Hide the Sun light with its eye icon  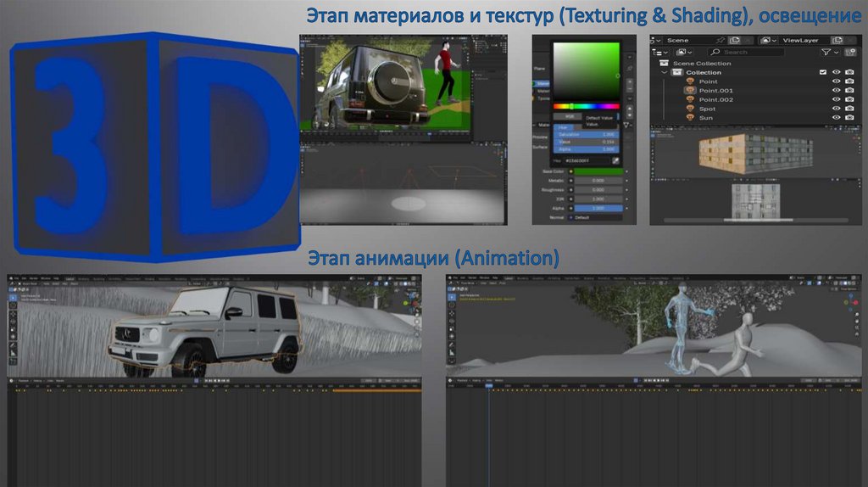click(837, 117)
